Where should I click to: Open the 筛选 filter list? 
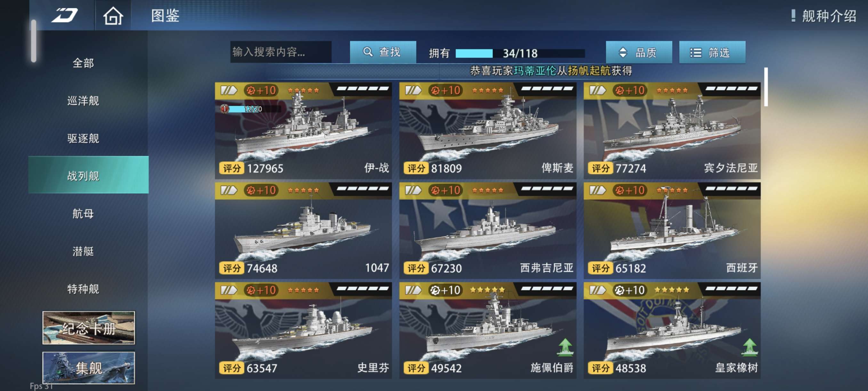coord(712,52)
